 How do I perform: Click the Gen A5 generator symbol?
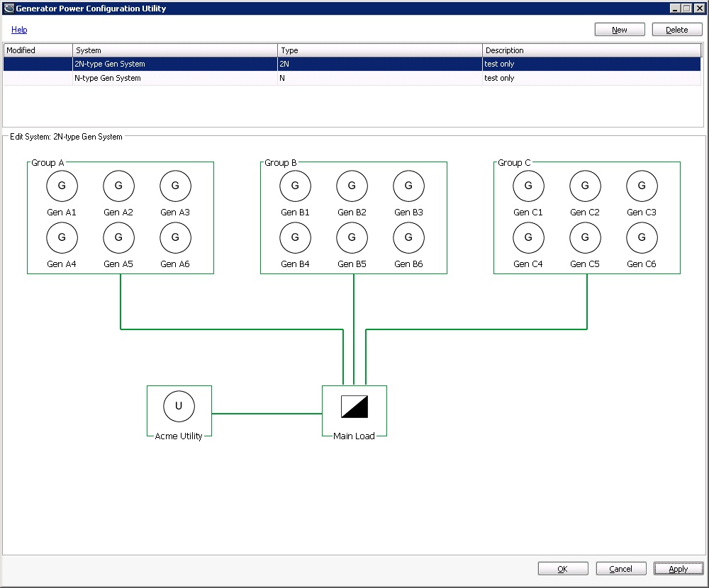[x=118, y=238]
